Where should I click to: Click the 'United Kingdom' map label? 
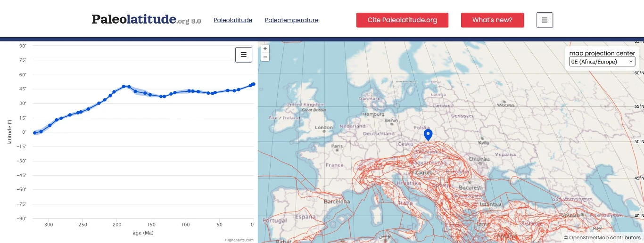[305, 105]
